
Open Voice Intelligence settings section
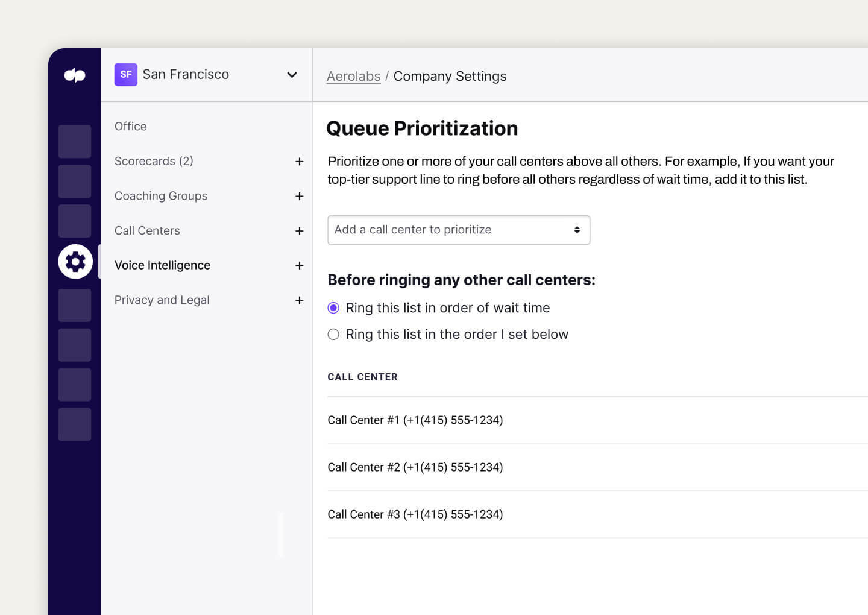click(x=162, y=265)
